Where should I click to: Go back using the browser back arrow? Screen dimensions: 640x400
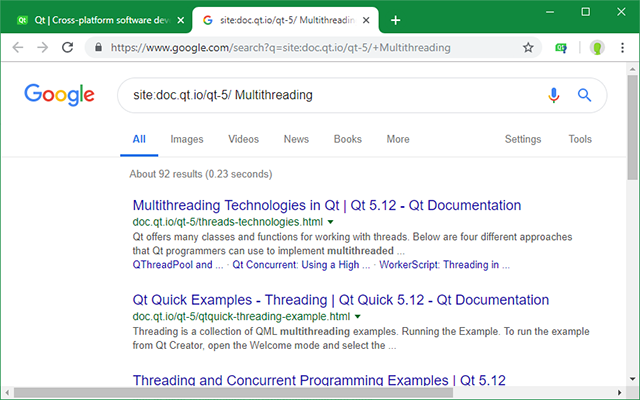click(x=18, y=48)
